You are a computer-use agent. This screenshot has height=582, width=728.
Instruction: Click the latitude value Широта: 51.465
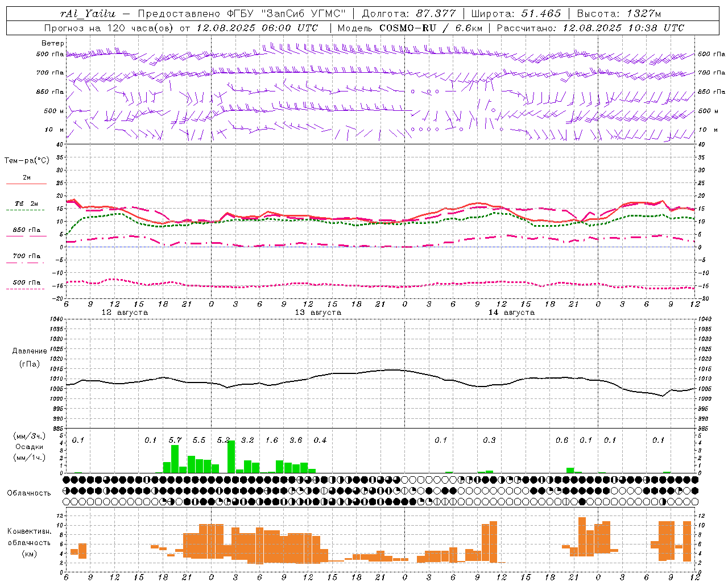click(516, 14)
